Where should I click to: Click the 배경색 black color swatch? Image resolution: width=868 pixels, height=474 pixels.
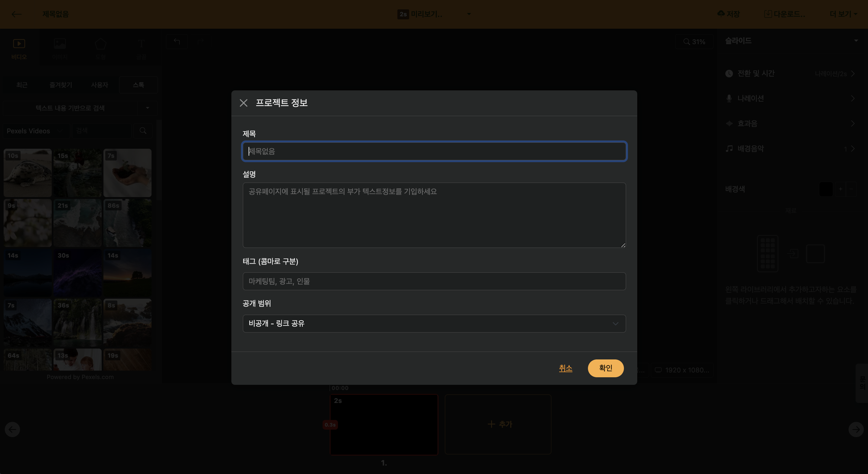coord(826,189)
